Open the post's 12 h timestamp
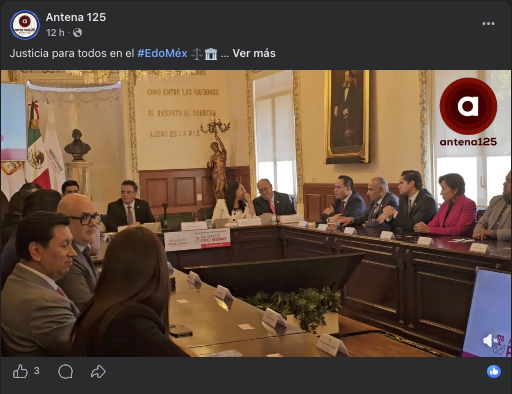This screenshot has width=512, height=394. point(55,33)
